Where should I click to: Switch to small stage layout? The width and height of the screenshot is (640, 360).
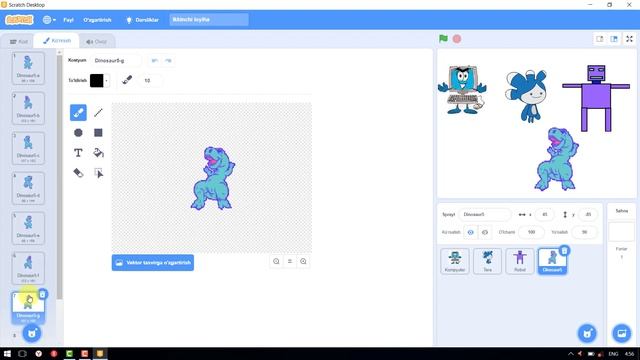click(600, 39)
